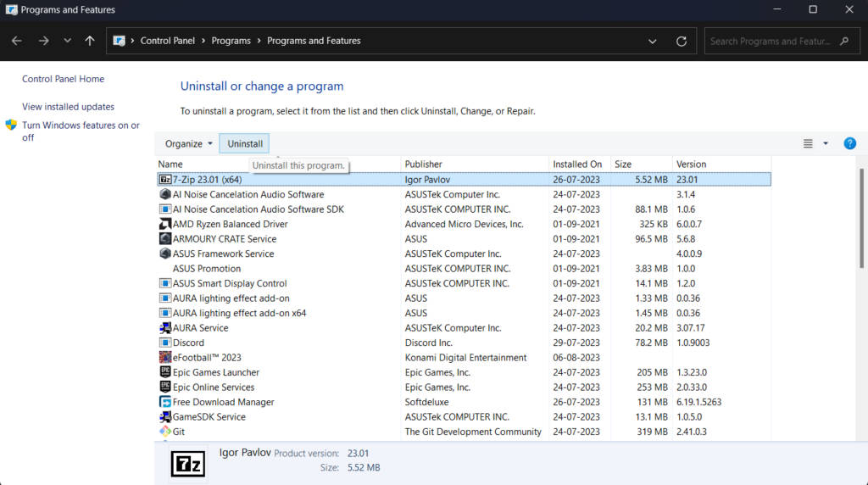Sort list by Name column
Screen dimensions: 868x485
[170, 164]
